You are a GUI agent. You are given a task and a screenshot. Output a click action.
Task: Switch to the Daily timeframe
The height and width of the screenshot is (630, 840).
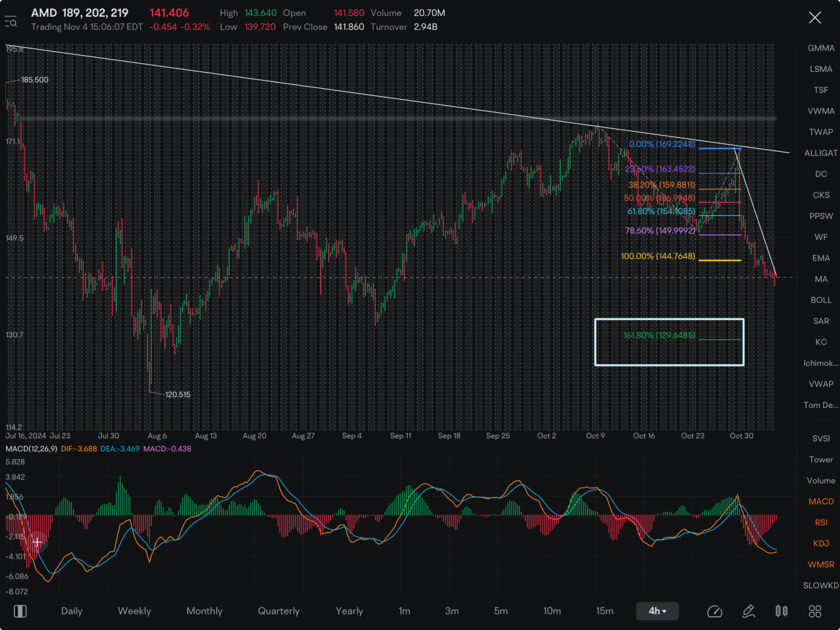72,611
